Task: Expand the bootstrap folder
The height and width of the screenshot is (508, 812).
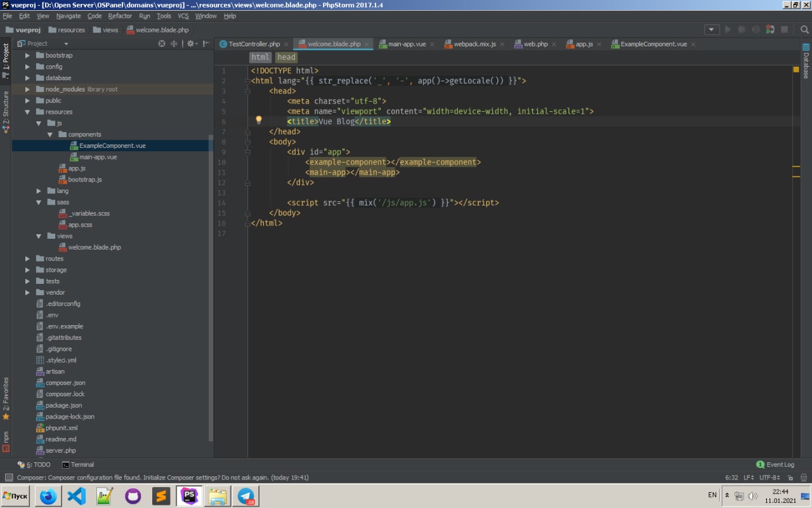Action: tap(27, 55)
